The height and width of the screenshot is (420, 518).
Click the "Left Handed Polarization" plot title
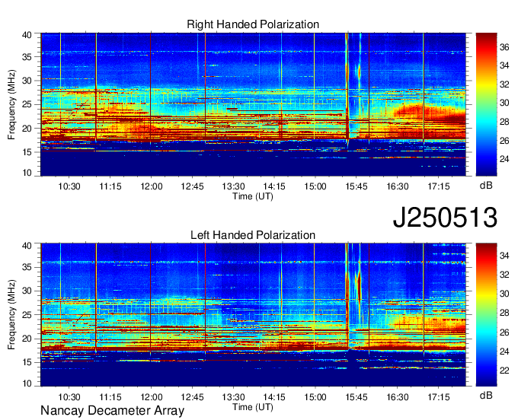pyautogui.click(x=253, y=235)
